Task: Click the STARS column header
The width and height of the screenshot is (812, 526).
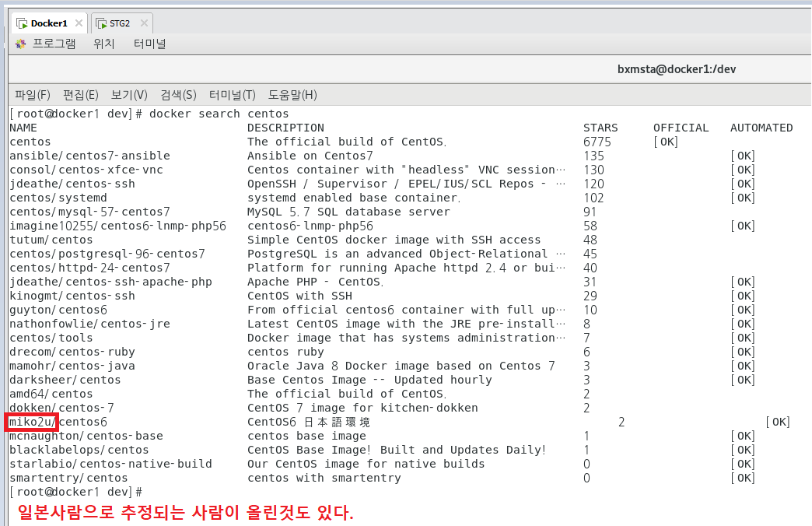Action: pos(600,128)
